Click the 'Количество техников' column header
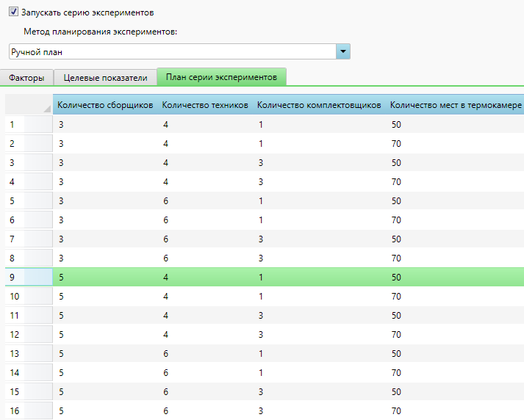 pyautogui.click(x=204, y=105)
